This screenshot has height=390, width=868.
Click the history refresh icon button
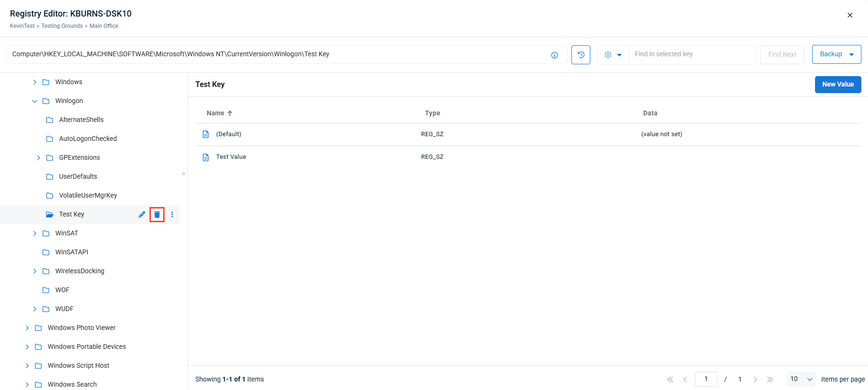pos(580,55)
